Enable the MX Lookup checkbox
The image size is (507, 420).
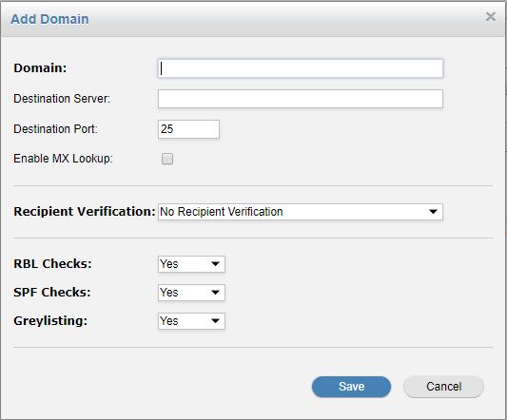click(x=167, y=159)
